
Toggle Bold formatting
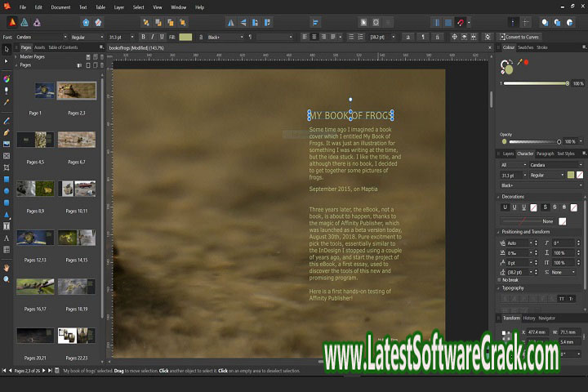pos(143,37)
